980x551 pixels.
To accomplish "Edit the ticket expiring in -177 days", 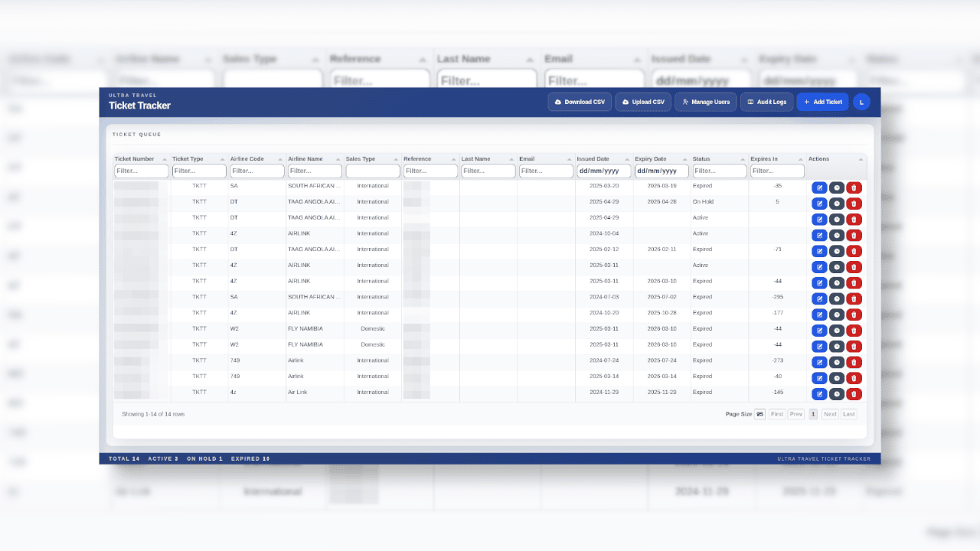I will [819, 315].
